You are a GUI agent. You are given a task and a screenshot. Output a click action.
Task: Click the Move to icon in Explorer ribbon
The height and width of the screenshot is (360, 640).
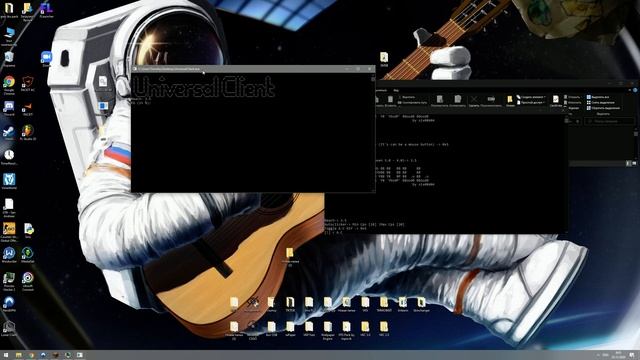coord(440,99)
